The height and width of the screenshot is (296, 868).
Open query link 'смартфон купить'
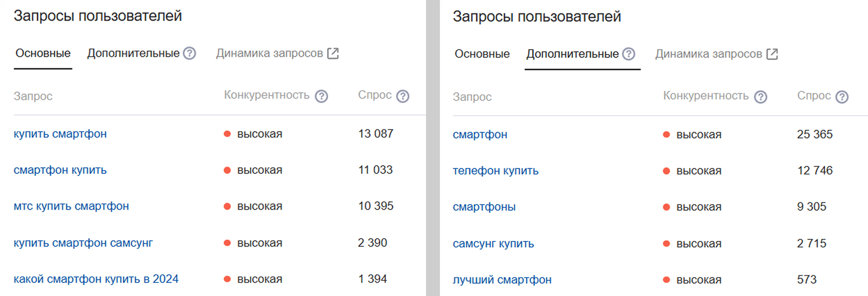tap(60, 170)
